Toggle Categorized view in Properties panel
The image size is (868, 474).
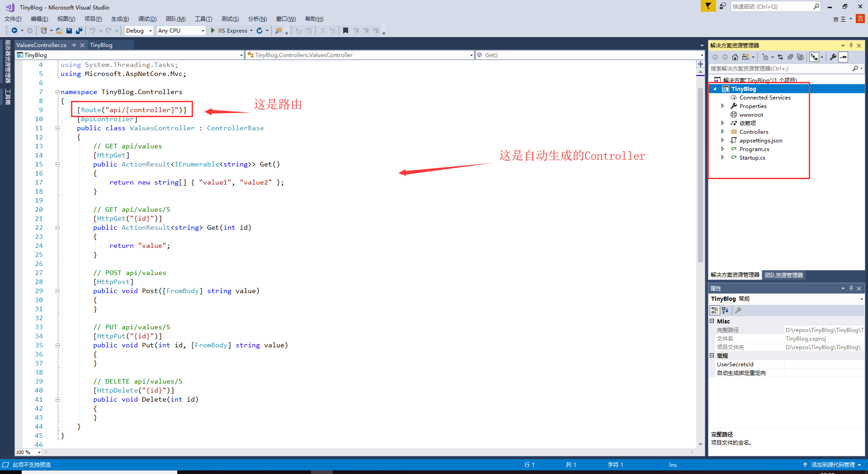(715, 310)
